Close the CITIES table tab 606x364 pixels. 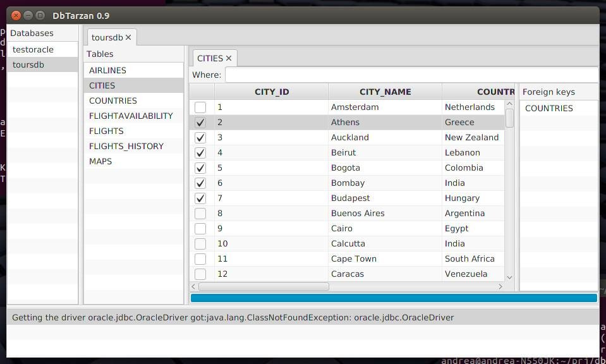pos(229,58)
